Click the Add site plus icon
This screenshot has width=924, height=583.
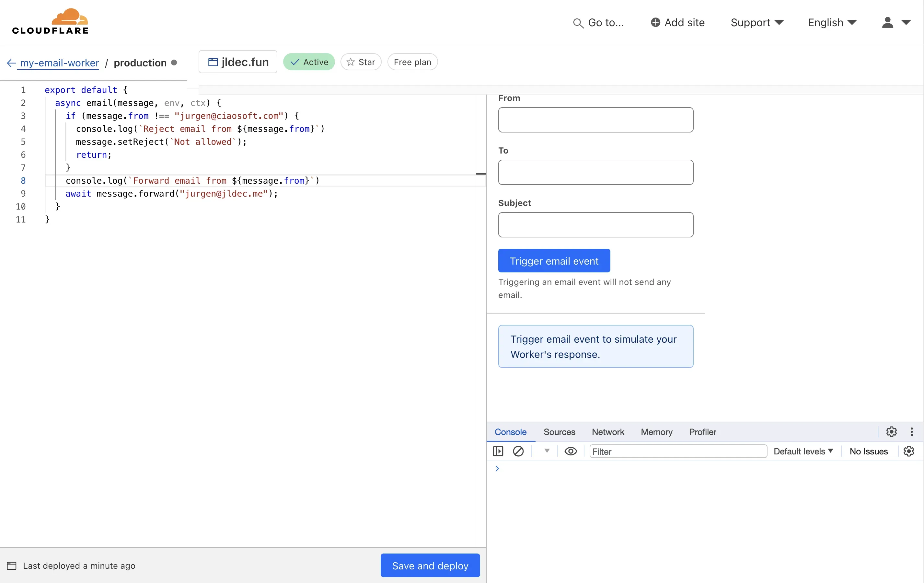(655, 22)
